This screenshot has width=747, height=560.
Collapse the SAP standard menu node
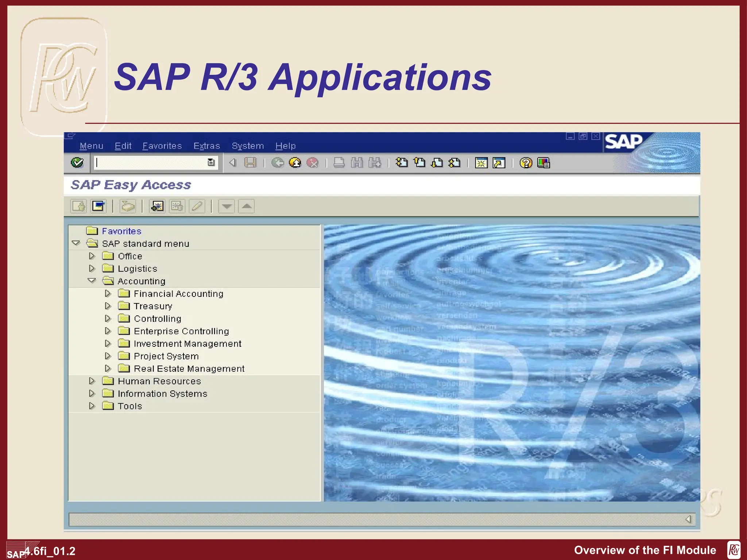76,243
